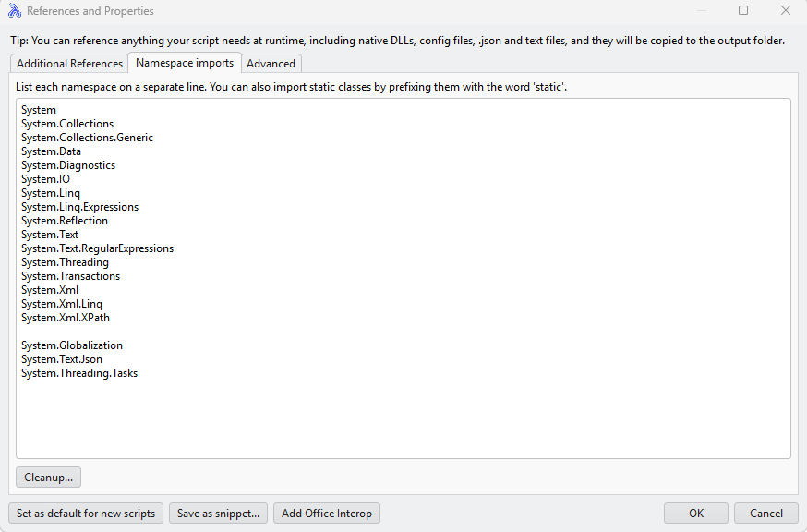Select the Namespace imports tab
807x532 pixels.
click(x=184, y=63)
